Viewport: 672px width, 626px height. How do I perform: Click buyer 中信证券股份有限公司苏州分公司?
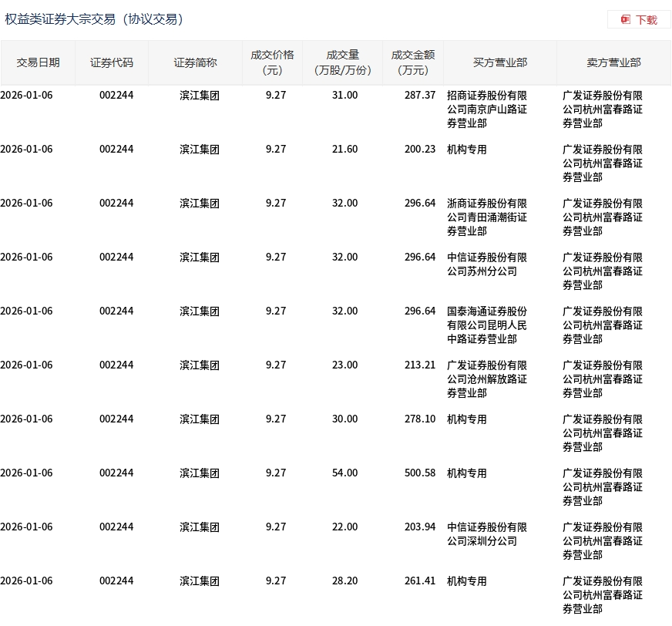[487, 264]
